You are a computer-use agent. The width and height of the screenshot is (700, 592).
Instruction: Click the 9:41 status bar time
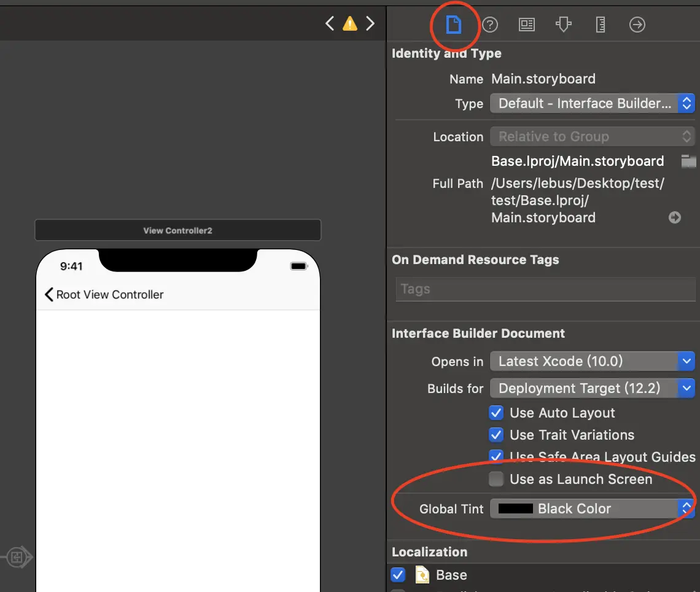71,267
